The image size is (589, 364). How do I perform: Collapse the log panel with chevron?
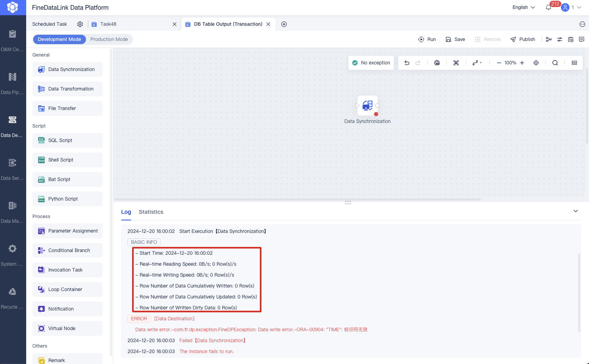575,211
